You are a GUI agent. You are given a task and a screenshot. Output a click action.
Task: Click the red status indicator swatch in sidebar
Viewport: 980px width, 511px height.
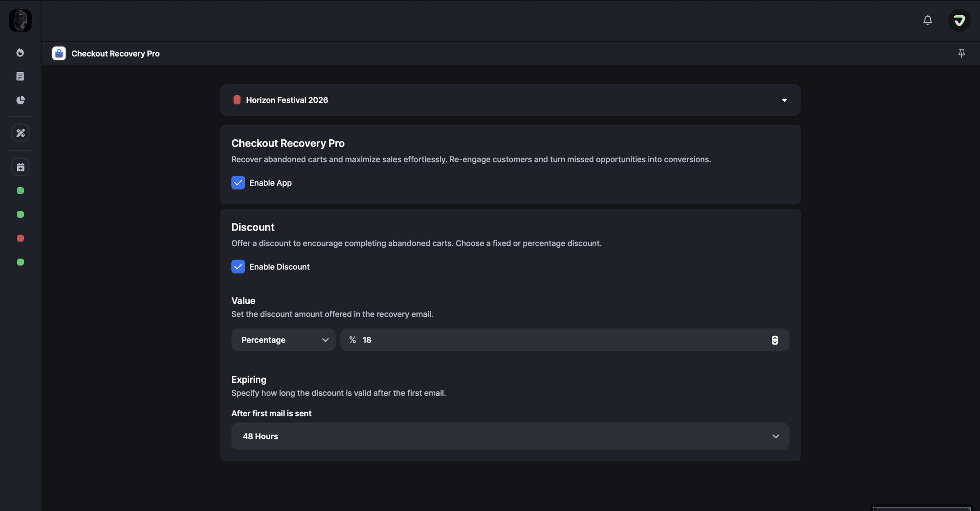pos(20,238)
